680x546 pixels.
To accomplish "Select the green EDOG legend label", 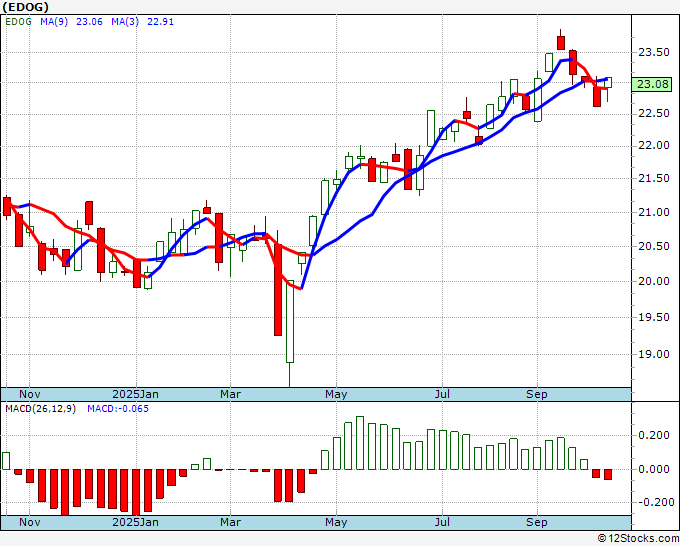I will coord(18,22).
